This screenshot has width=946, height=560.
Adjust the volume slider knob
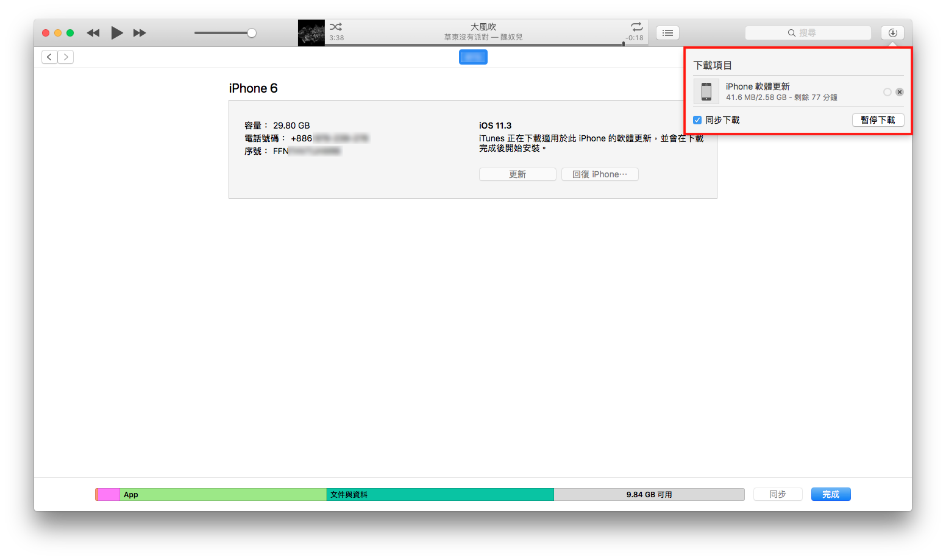252,33
